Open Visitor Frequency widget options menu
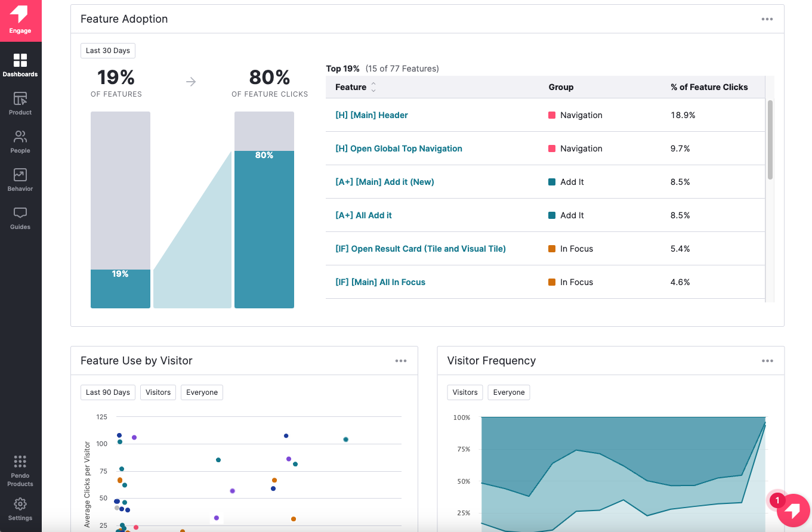The width and height of the screenshot is (812, 532). [x=767, y=361]
